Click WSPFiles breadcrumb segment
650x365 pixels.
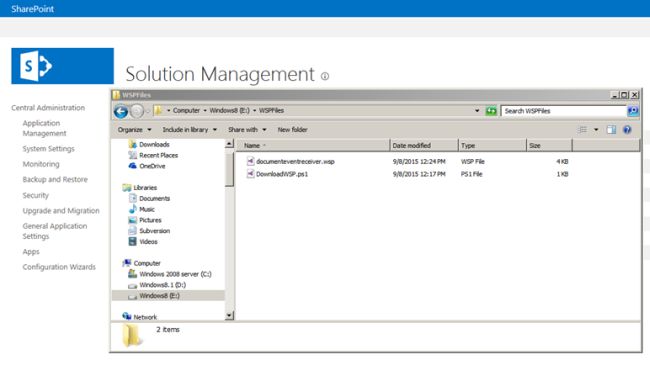[x=271, y=111]
